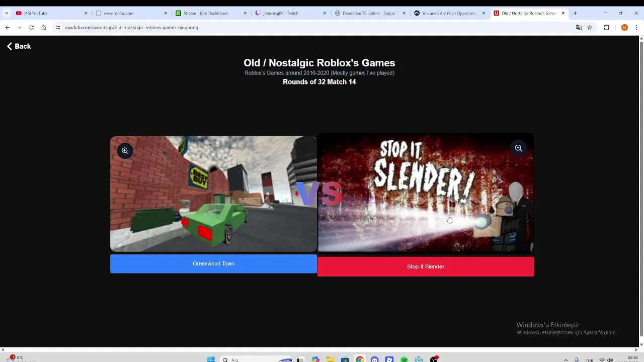Click the Stop It Slender game thumbnail
644x362 pixels.
point(425,193)
